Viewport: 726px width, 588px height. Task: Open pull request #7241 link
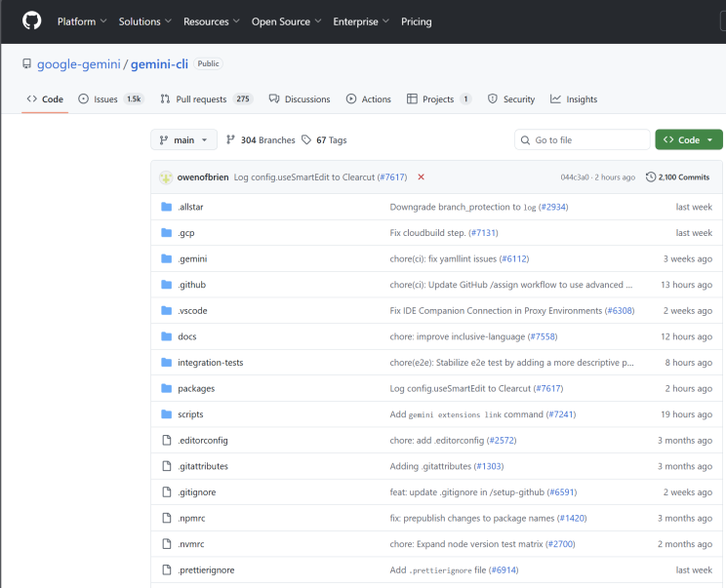561,414
